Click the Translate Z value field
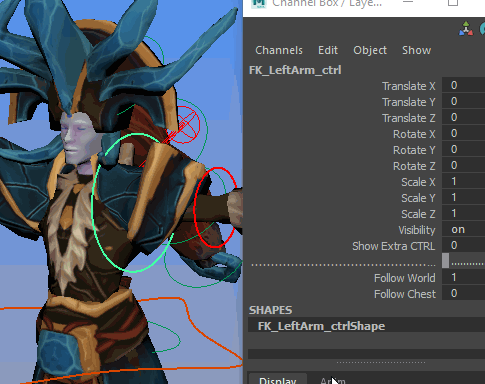Screen dimensions: 485x384 click(x=463, y=117)
